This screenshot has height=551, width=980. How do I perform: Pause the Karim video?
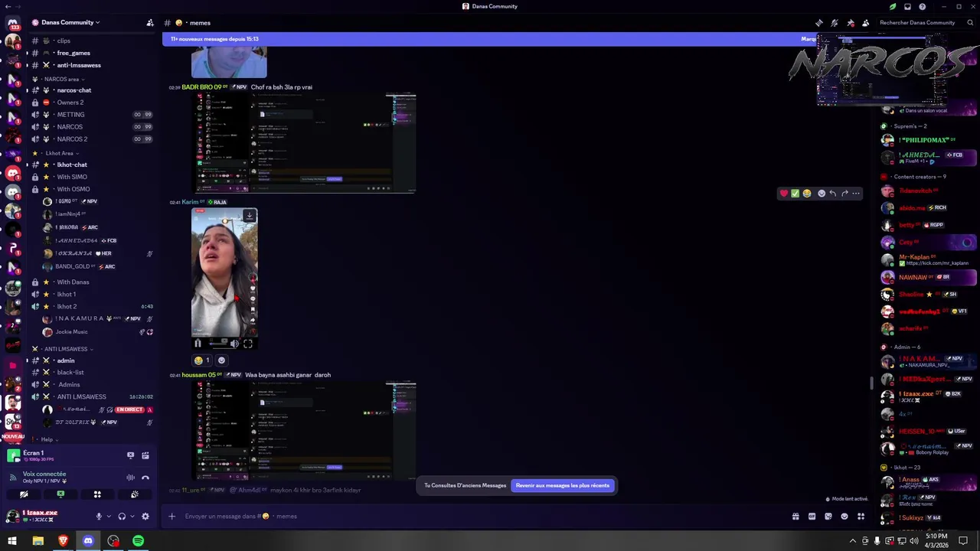pos(198,344)
